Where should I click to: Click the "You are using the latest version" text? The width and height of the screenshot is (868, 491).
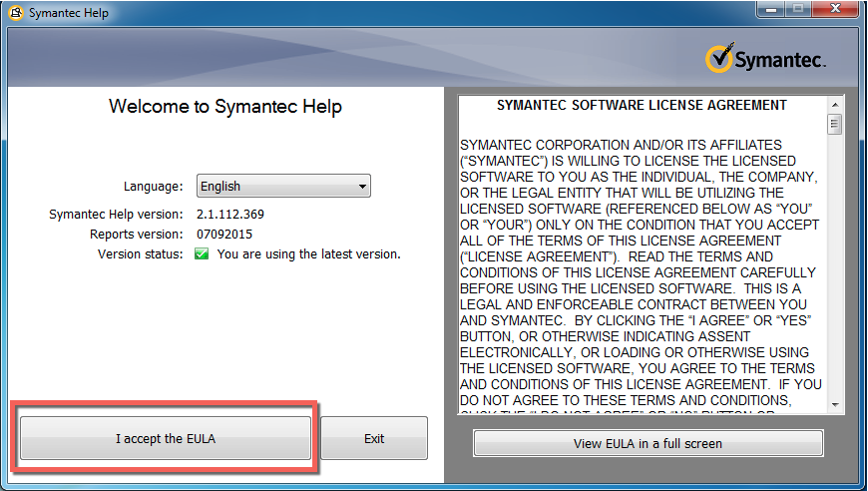(x=308, y=254)
